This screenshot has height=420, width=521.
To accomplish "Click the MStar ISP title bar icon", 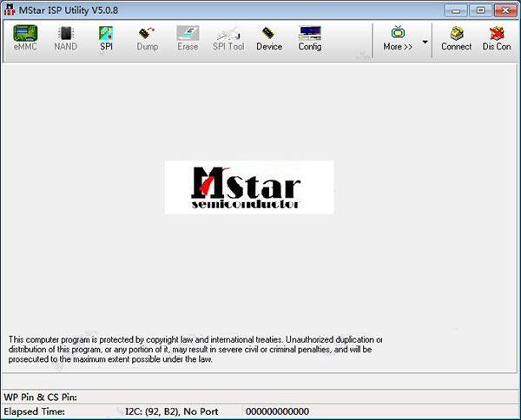I will click(10, 10).
